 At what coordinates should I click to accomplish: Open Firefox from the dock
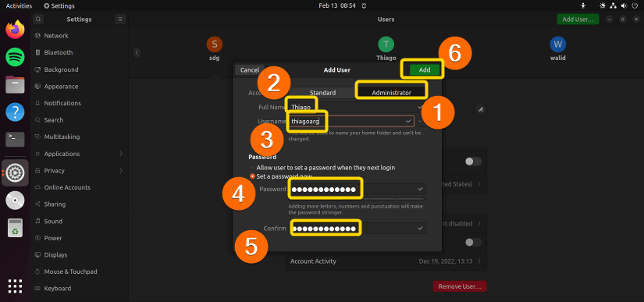point(15,30)
